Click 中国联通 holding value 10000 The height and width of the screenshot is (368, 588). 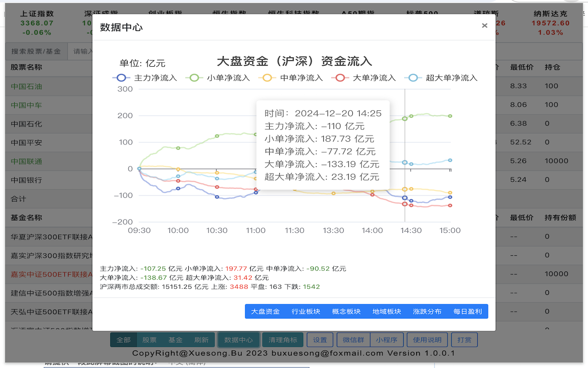point(557,161)
